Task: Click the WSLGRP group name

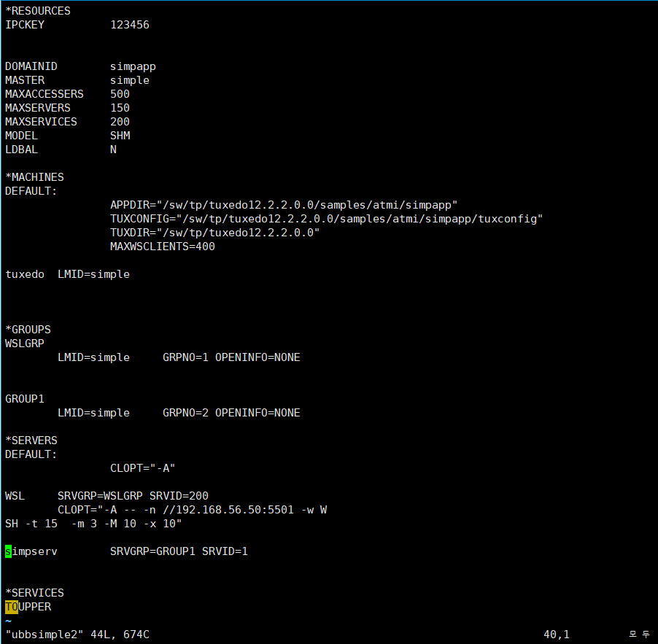Action: 25,344
